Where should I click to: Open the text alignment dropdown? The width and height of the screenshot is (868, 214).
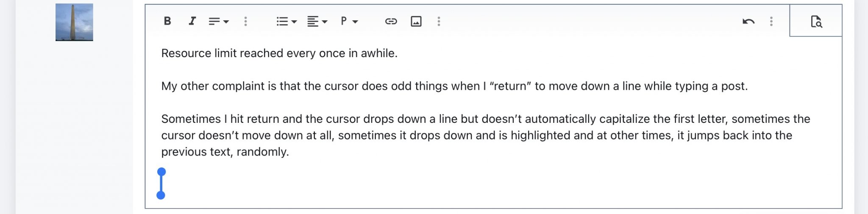click(x=317, y=21)
